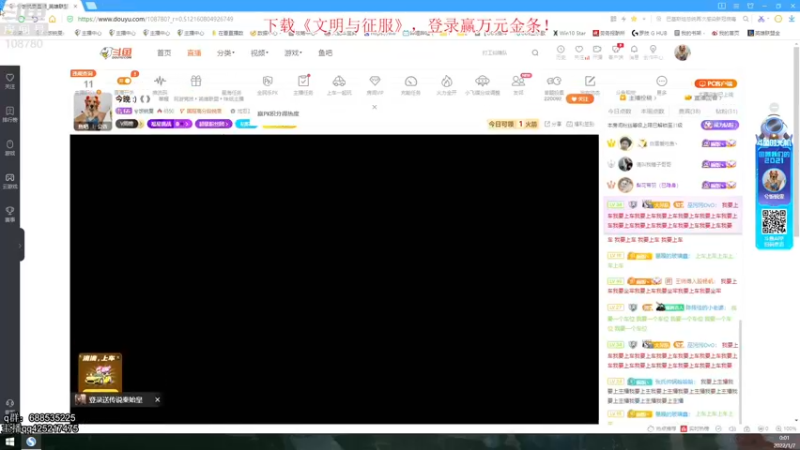Toggle the orange switch in streamer toolbar
800x450 pixels.
tap(124, 81)
